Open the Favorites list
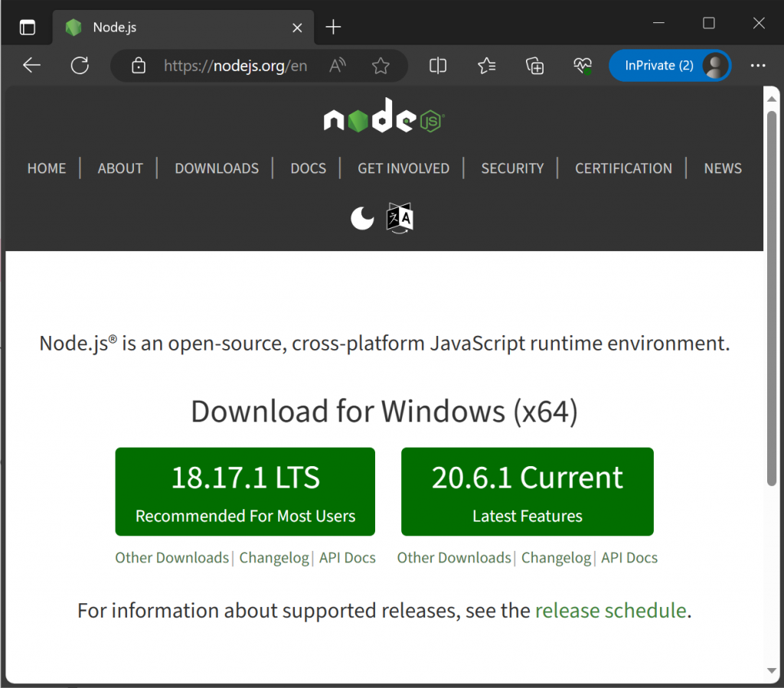The height and width of the screenshot is (688, 784). 486,66
